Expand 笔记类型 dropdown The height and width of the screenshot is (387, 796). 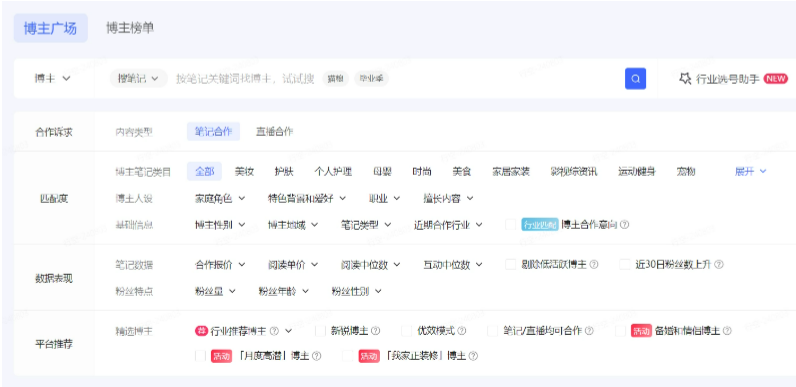pyautogui.click(x=366, y=224)
